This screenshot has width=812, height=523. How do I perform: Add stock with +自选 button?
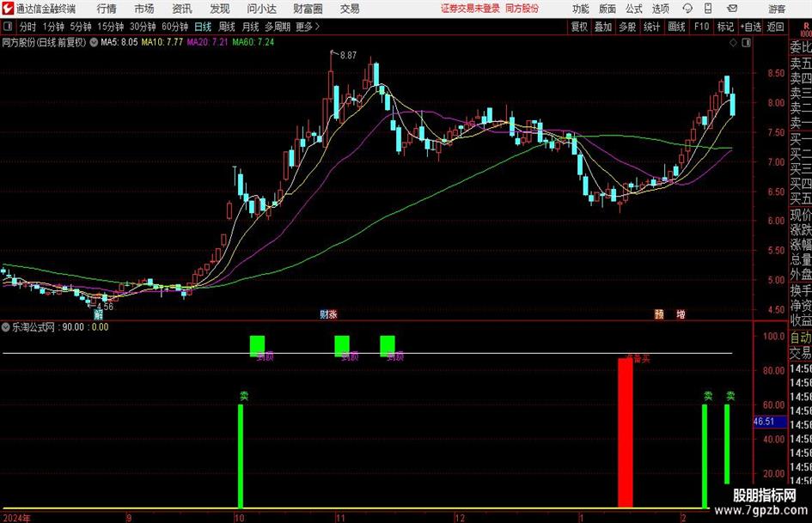click(750, 27)
